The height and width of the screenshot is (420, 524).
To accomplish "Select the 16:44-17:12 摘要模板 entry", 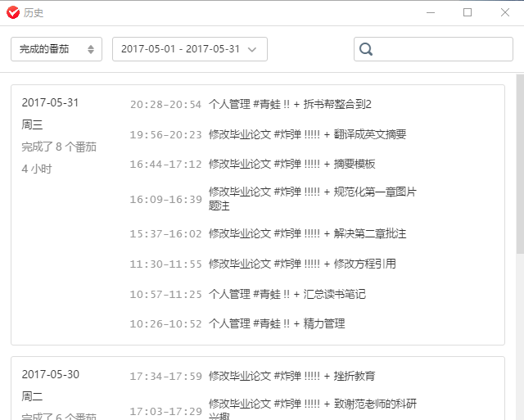I will coord(253,164).
